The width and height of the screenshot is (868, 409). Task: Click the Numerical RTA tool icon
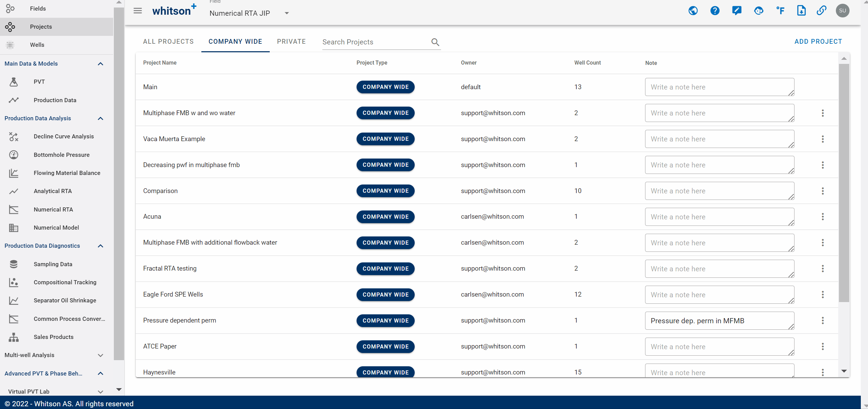tap(13, 209)
